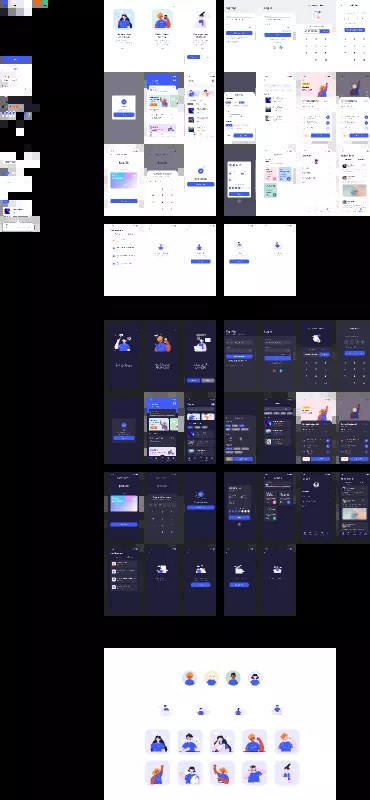Select the orange-haired avatar on teal circle
370x800 pixels.
pos(190,678)
